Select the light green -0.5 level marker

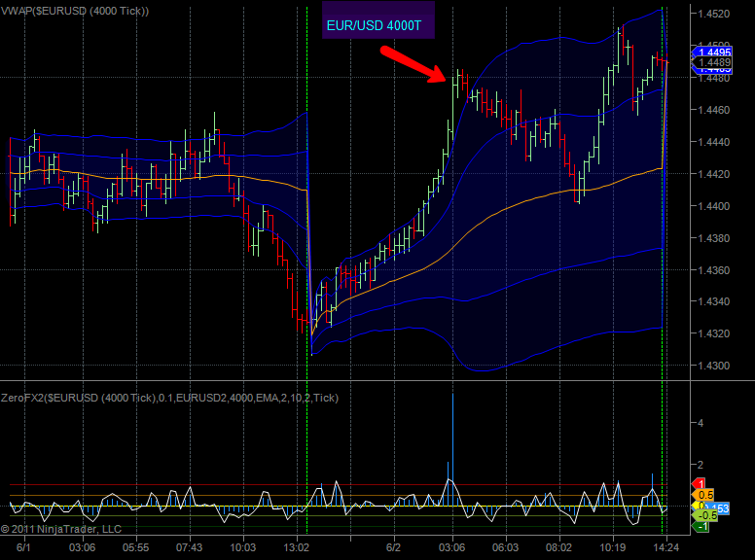click(x=703, y=515)
